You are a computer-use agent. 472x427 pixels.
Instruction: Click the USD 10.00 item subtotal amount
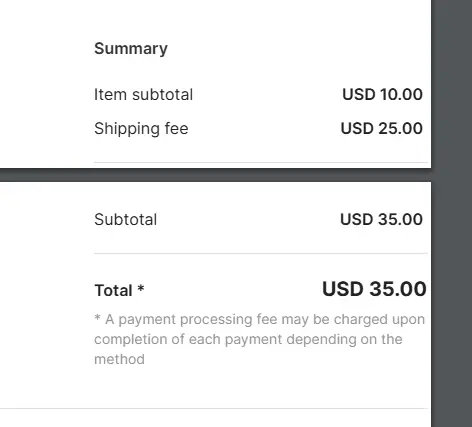coord(382,94)
